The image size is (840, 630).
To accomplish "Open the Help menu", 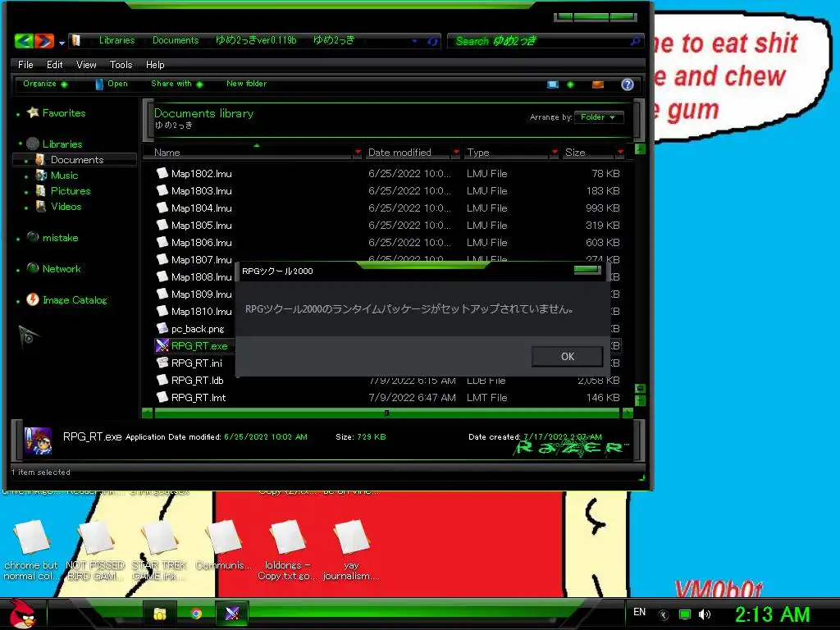I will [155, 65].
